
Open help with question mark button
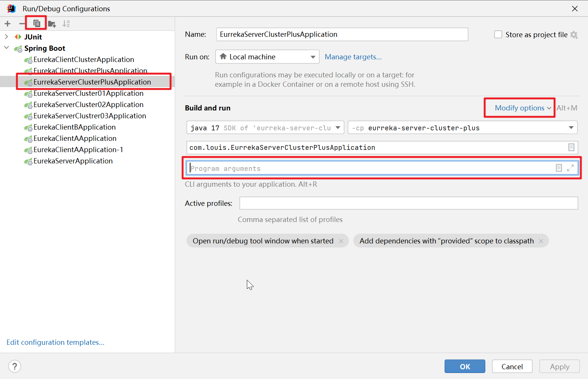(15, 366)
